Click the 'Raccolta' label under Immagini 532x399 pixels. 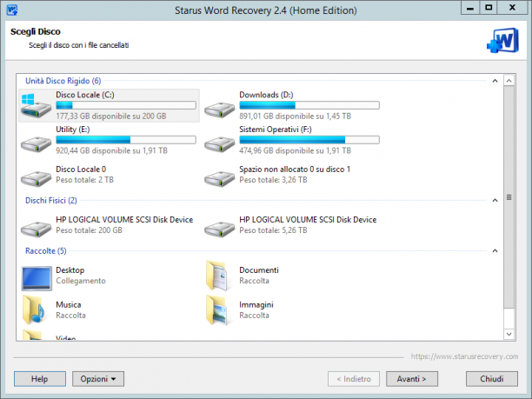coord(254,316)
